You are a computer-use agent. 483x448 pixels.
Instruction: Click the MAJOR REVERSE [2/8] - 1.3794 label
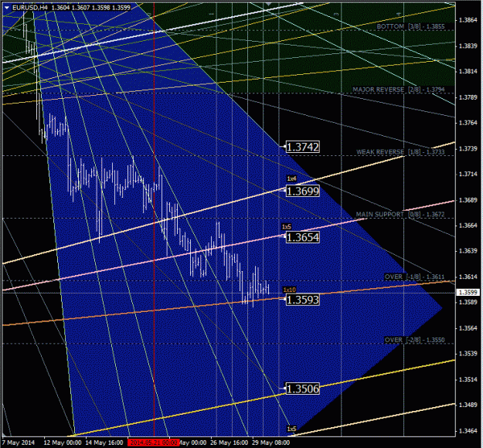pos(399,90)
